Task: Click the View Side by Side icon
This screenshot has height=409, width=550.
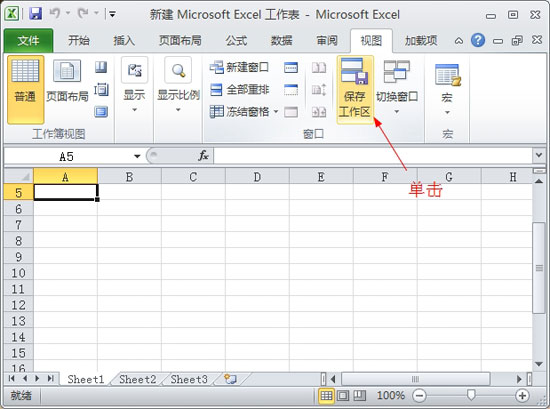Action: point(319,67)
